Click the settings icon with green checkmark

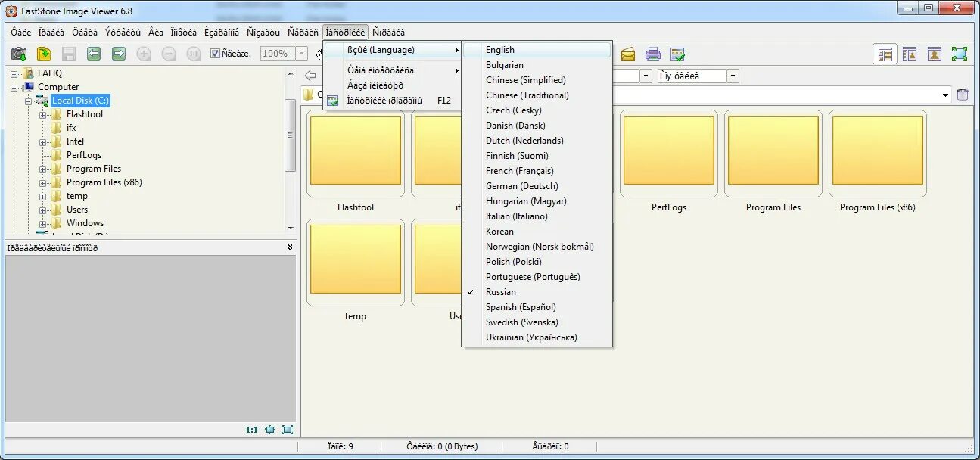coord(678,54)
